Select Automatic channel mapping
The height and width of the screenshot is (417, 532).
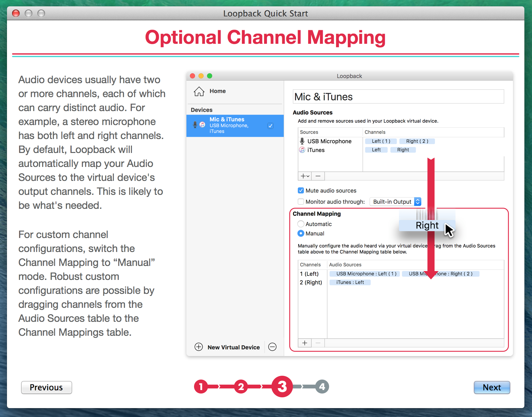point(301,224)
